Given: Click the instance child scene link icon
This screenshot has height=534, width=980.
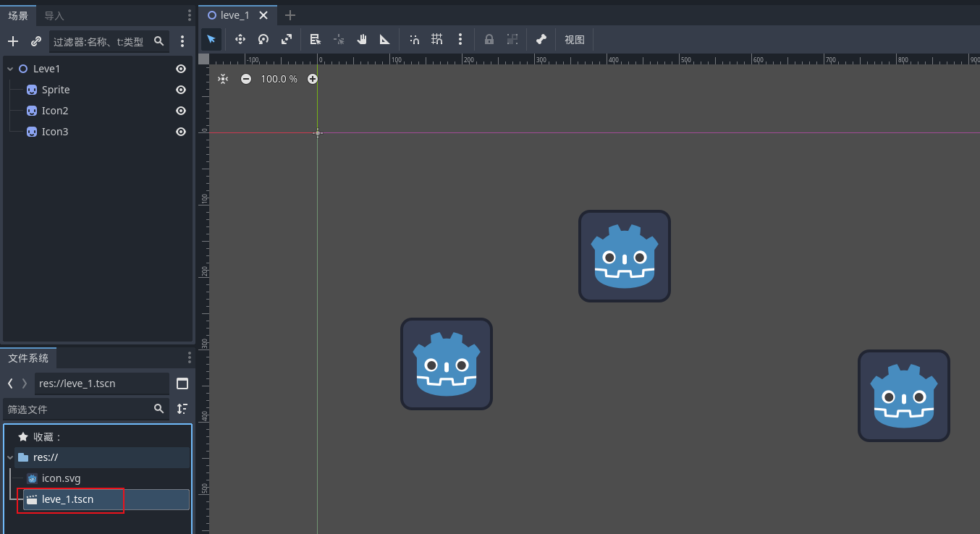Looking at the screenshot, I should point(36,41).
